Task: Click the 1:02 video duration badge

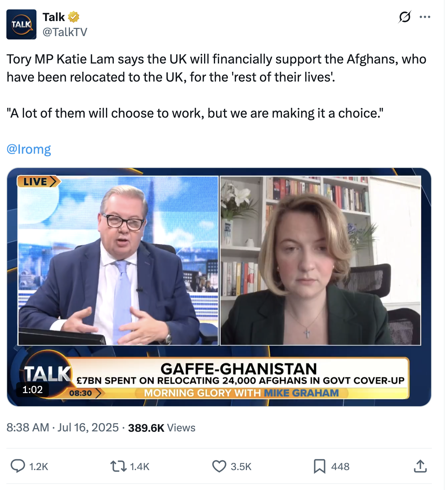Action: (x=32, y=389)
